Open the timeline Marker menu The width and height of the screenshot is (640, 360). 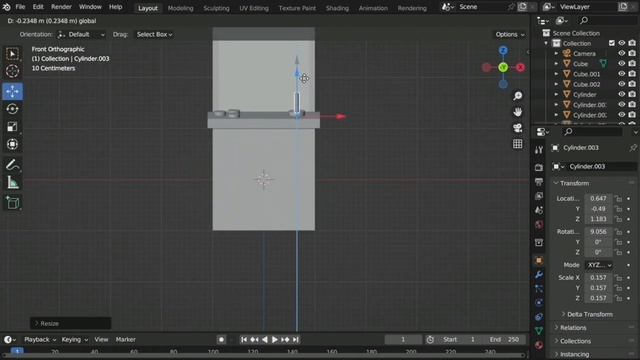(x=125, y=340)
